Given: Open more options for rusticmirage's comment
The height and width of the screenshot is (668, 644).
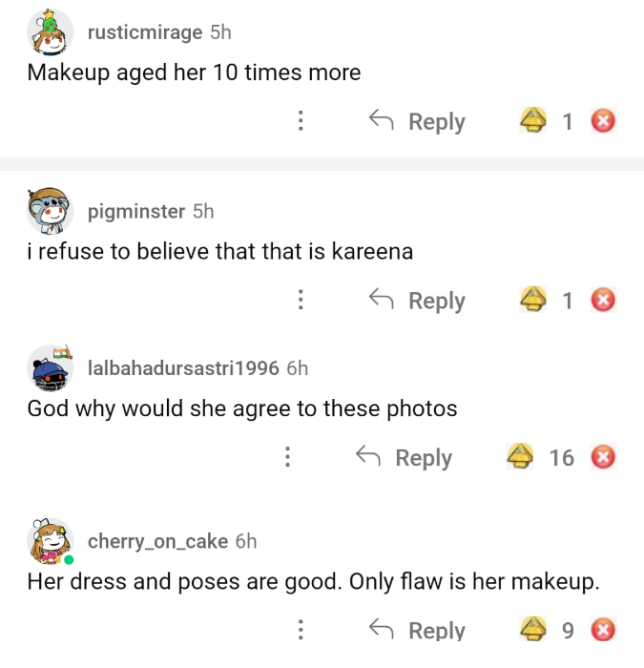Looking at the screenshot, I should [301, 121].
